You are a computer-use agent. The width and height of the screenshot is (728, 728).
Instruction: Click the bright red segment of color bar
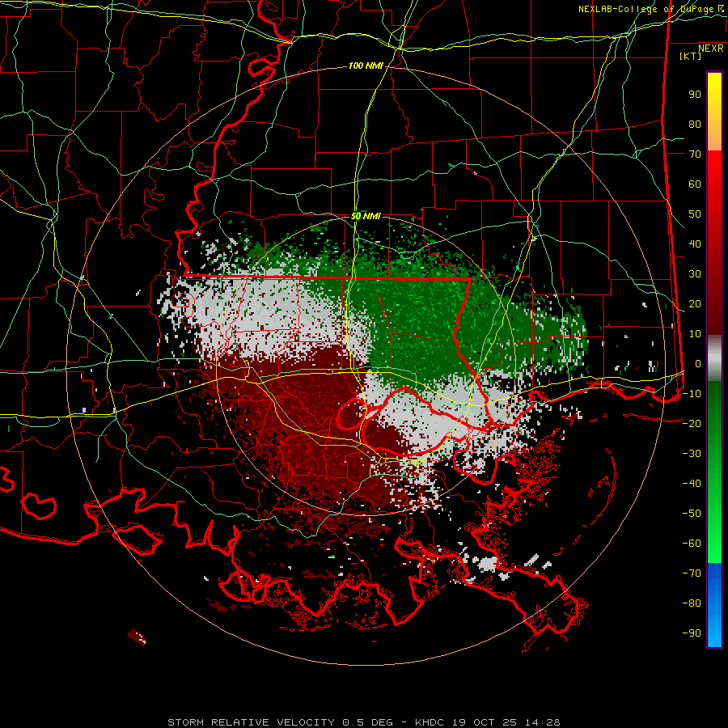(714, 176)
